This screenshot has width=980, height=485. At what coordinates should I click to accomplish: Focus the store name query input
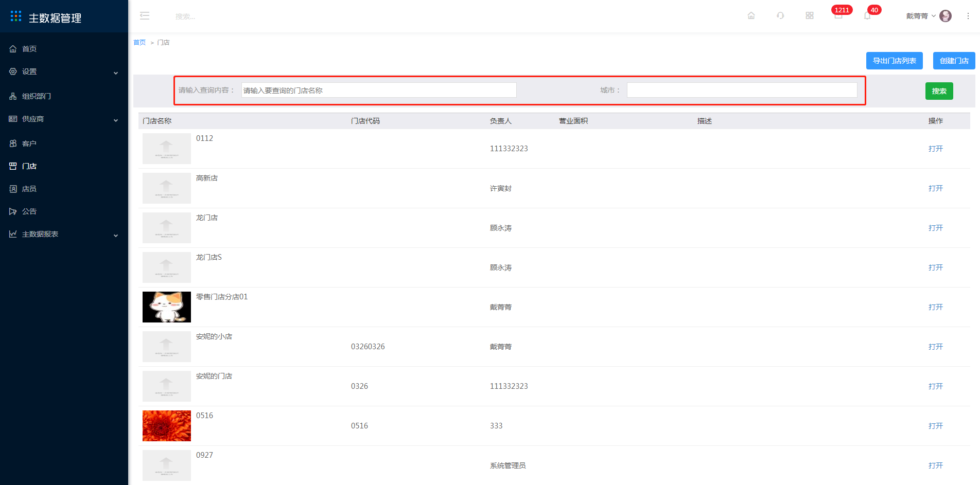[x=379, y=90]
